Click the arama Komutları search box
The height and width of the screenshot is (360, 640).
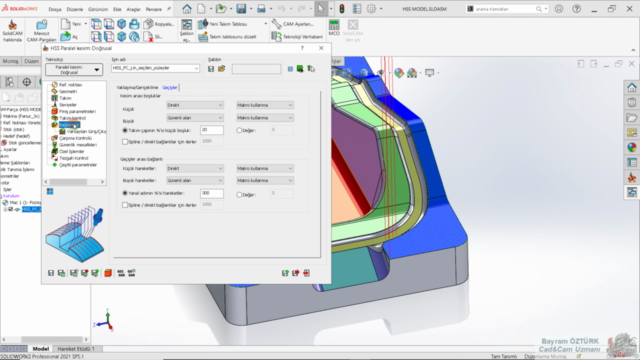point(507,9)
